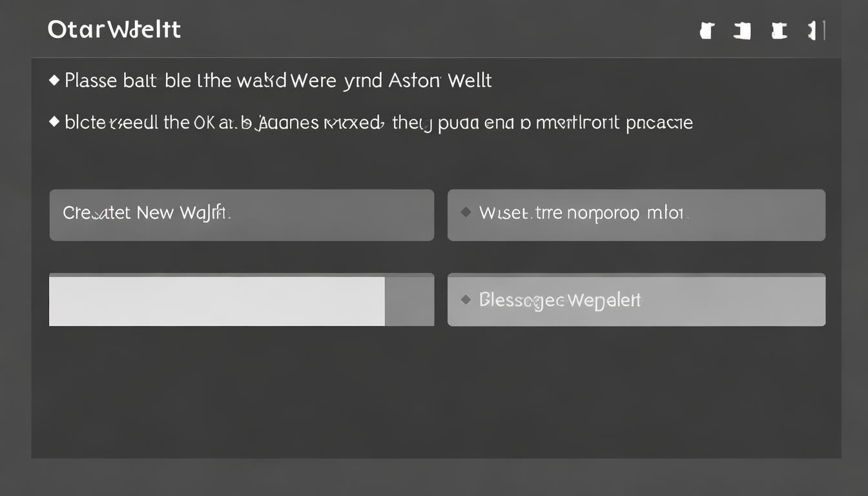Select the "Wiset tre noporon mlot" button
Screen dimensions: 868x496
click(636, 215)
